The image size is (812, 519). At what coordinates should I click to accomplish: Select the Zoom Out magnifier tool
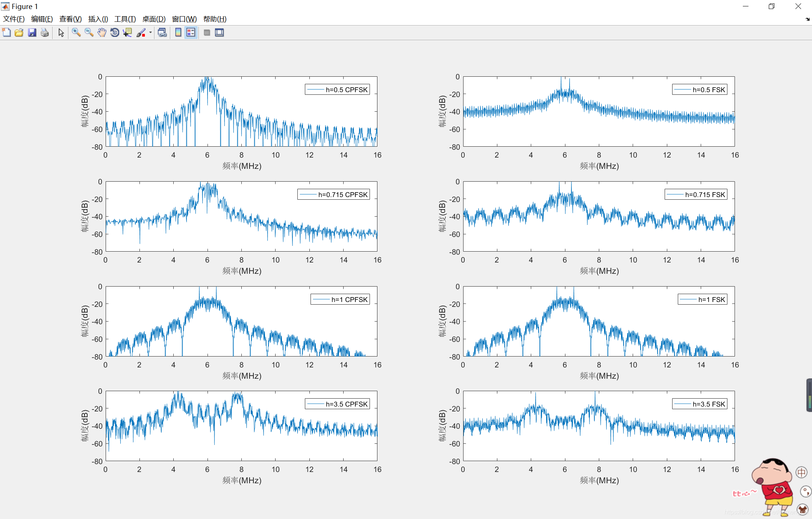coord(89,33)
